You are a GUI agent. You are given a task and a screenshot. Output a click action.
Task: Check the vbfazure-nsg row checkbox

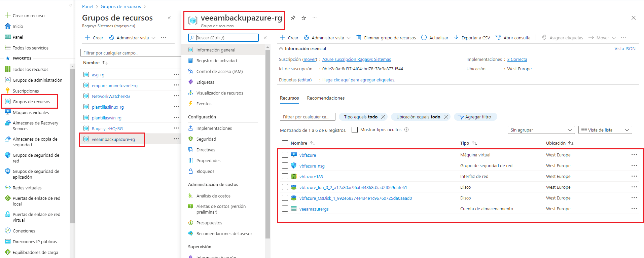285,165
